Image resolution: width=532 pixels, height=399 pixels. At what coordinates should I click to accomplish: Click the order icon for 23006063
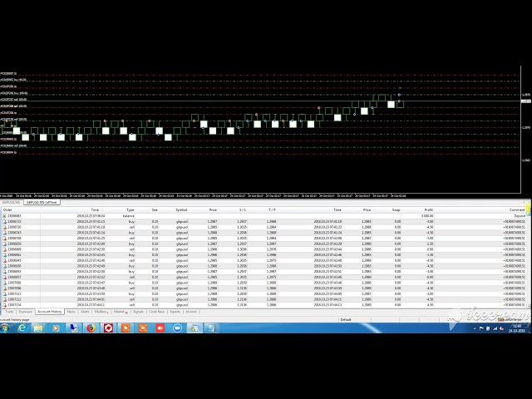pos(4,215)
